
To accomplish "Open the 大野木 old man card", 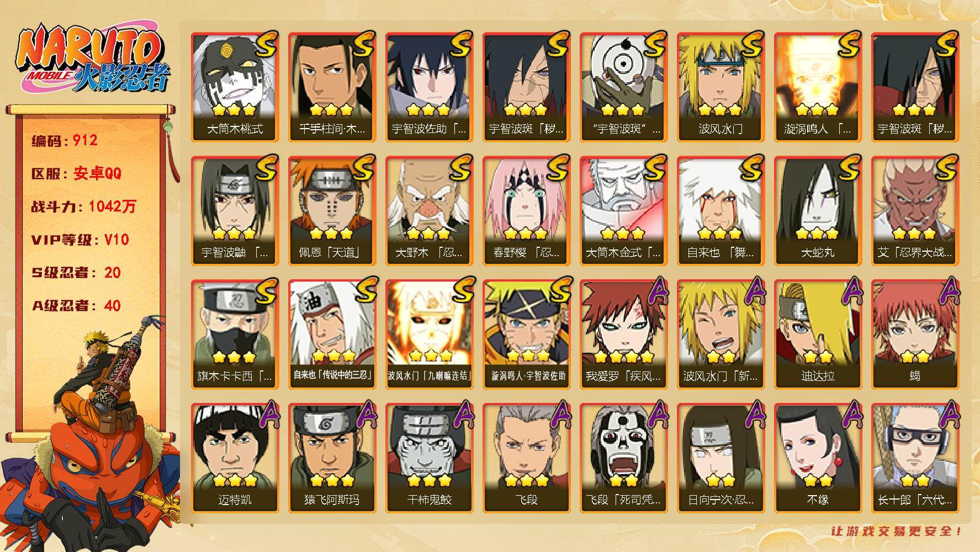I will 429,210.
